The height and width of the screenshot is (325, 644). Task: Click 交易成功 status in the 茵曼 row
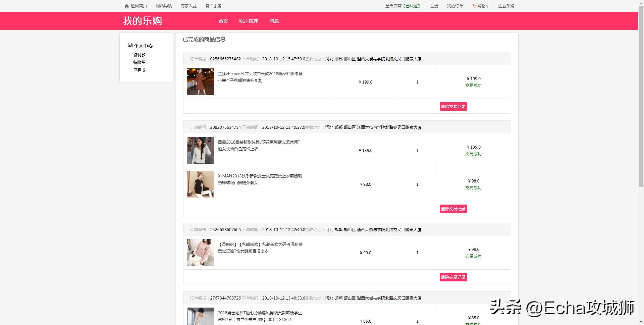click(x=473, y=154)
